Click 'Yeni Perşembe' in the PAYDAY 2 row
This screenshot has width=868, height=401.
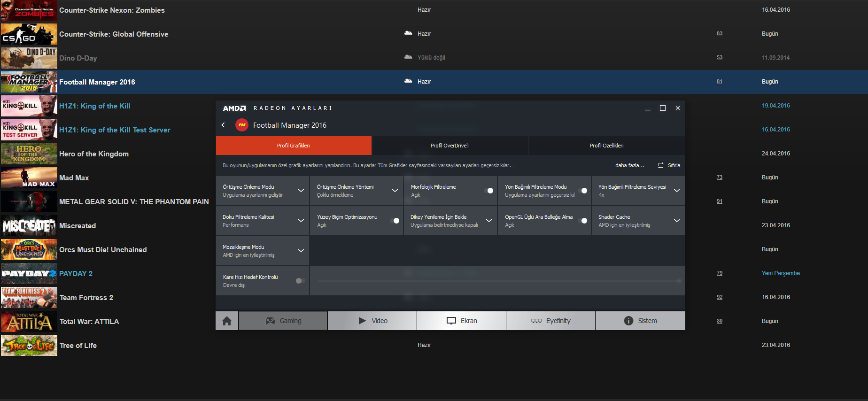(781, 273)
